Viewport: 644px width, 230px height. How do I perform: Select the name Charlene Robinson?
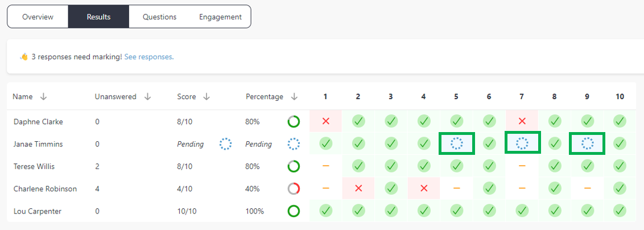[x=45, y=189]
